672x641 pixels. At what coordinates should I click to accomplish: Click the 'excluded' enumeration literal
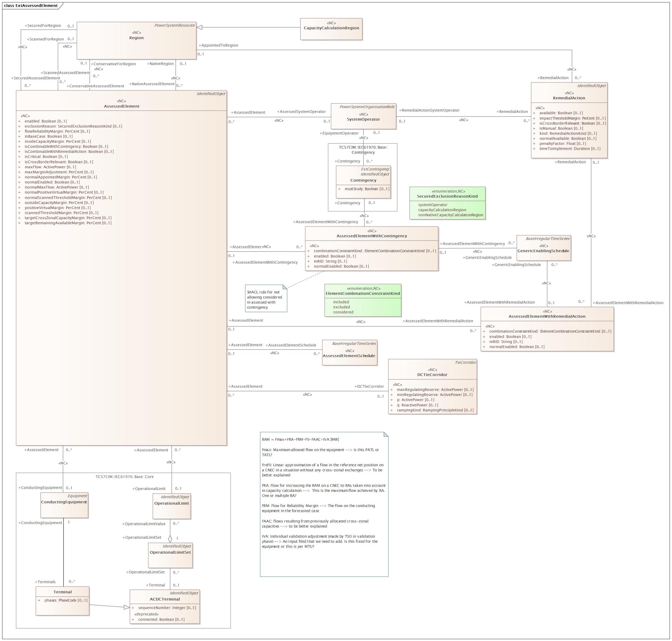[x=342, y=307]
